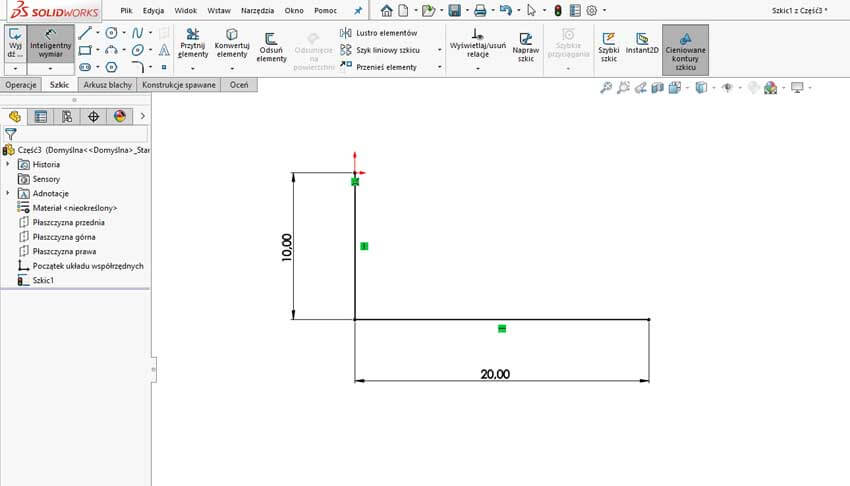Select the Line sketch tool
Screen dimensions: 850x486
[x=85, y=33]
